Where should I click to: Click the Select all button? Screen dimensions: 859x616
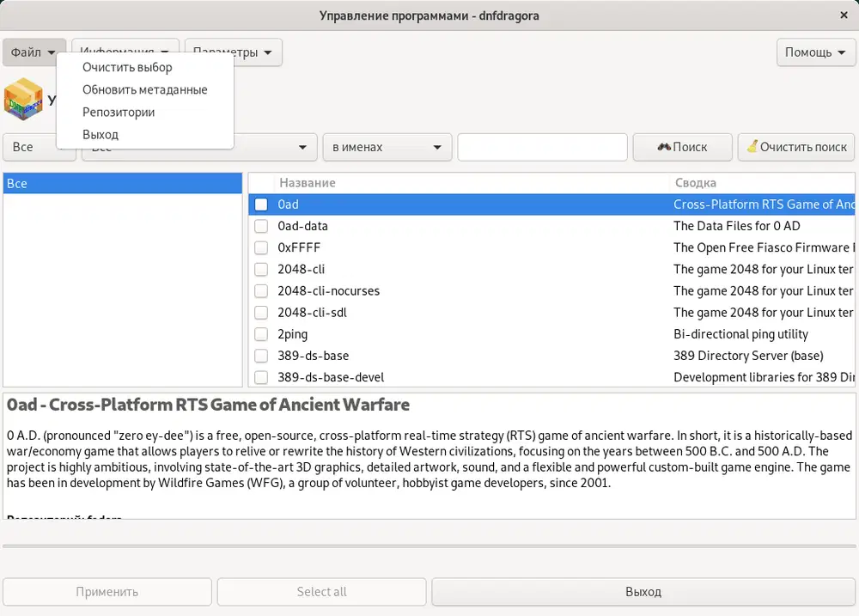[321, 592]
